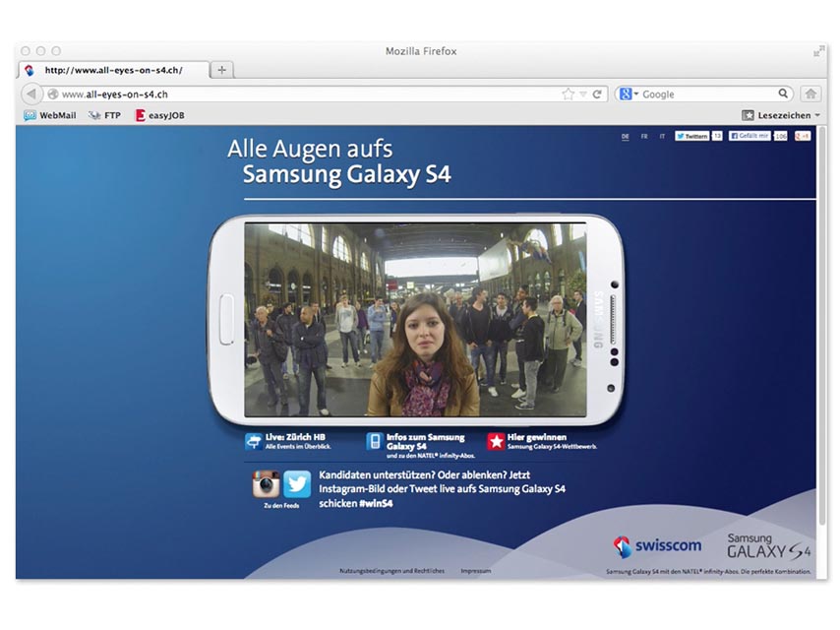Click the live video on the phone screen
Image resolution: width=840 pixels, height=630 pixels.
point(415,320)
